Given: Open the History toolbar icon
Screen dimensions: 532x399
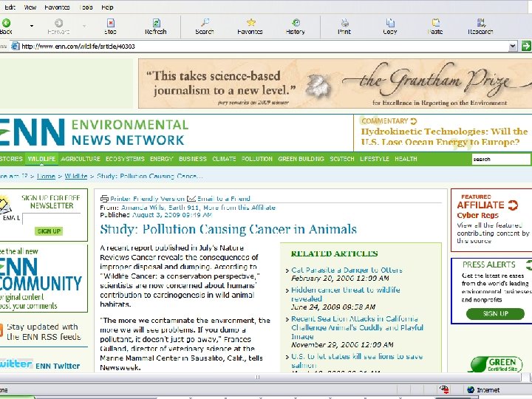Looking at the screenshot, I should click(x=296, y=23).
